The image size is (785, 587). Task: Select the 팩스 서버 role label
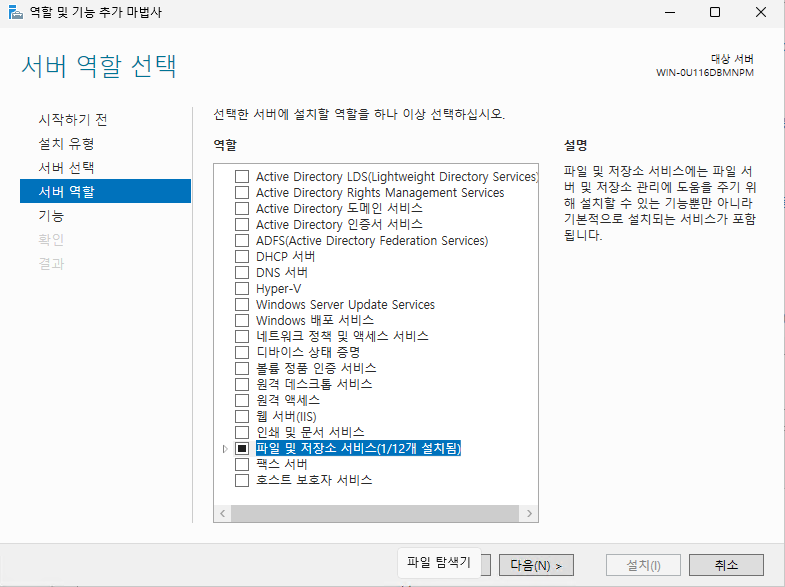(x=281, y=464)
